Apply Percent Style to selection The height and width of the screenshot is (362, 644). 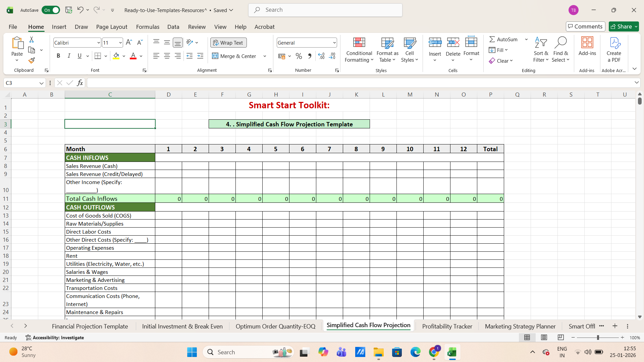tap(299, 56)
